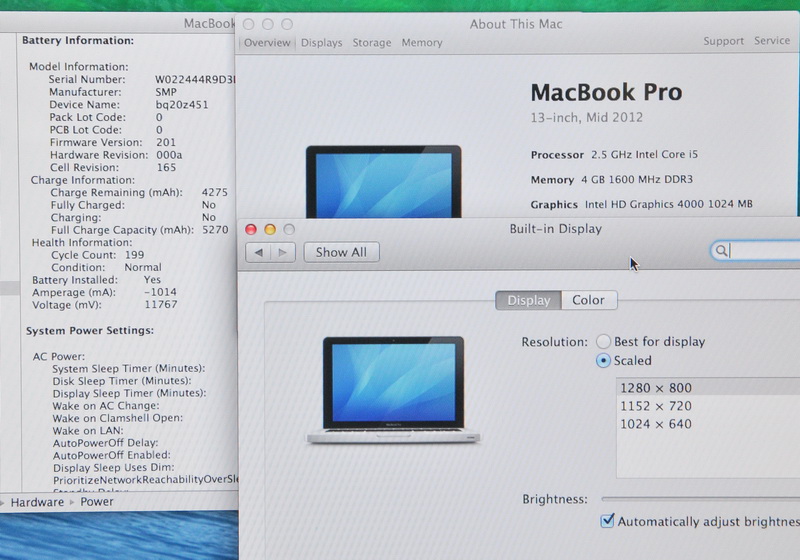Open the Memory tab in About This Mac
Image resolution: width=800 pixels, height=560 pixels.
click(422, 43)
